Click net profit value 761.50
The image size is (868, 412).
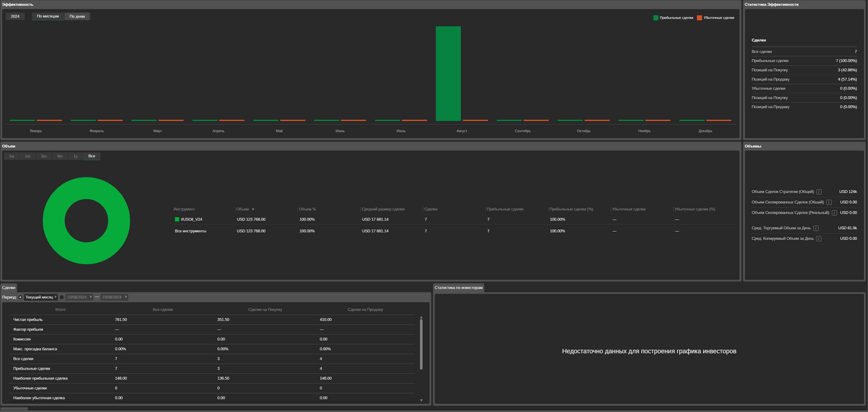click(121, 319)
